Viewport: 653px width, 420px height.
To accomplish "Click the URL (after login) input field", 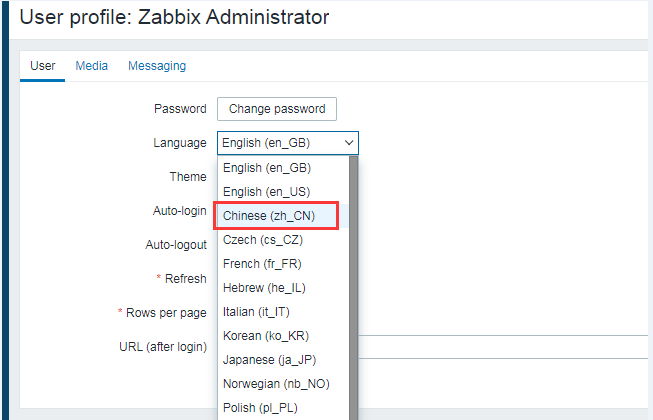I will 500,347.
